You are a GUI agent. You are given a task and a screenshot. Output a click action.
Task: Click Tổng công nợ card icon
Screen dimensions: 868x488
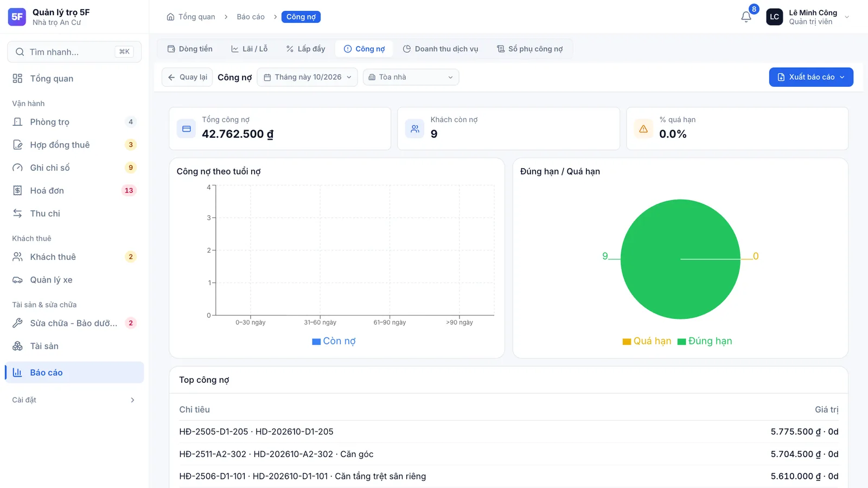tap(186, 129)
